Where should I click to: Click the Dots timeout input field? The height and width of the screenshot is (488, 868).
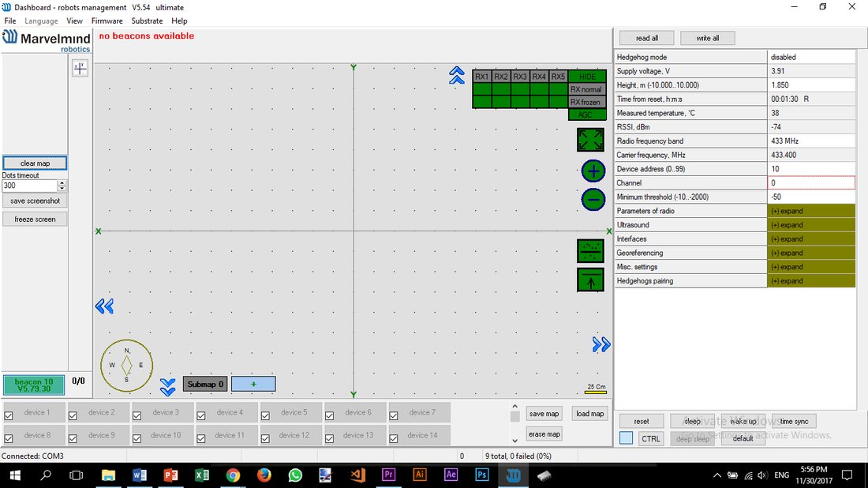point(30,186)
